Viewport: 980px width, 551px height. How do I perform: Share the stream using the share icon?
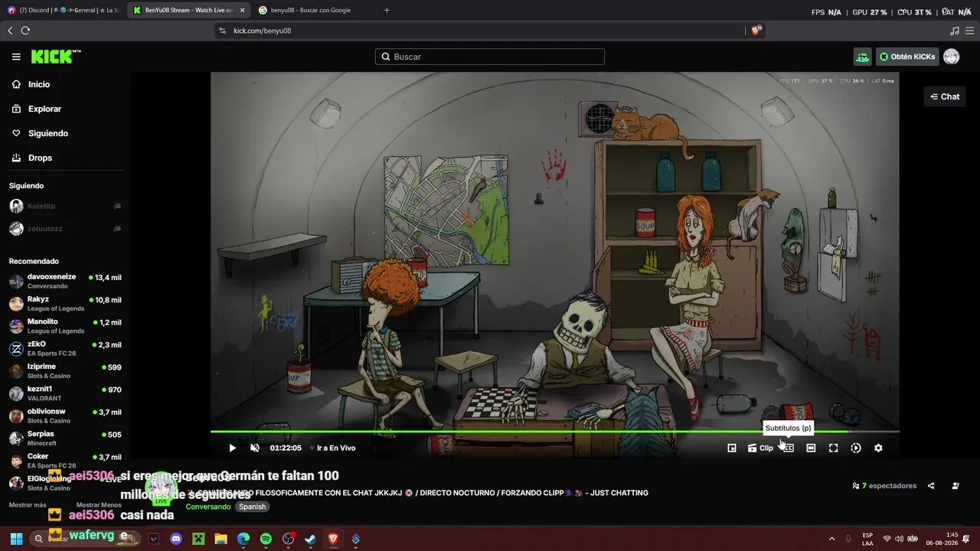tap(931, 486)
